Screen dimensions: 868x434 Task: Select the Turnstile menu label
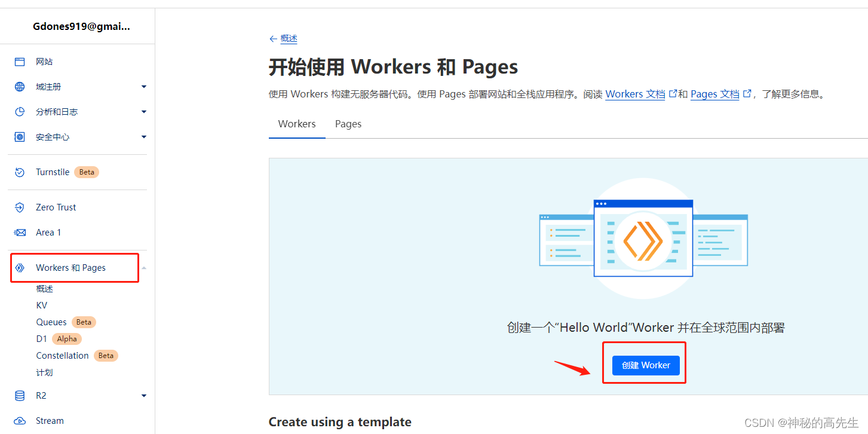click(53, 172)
